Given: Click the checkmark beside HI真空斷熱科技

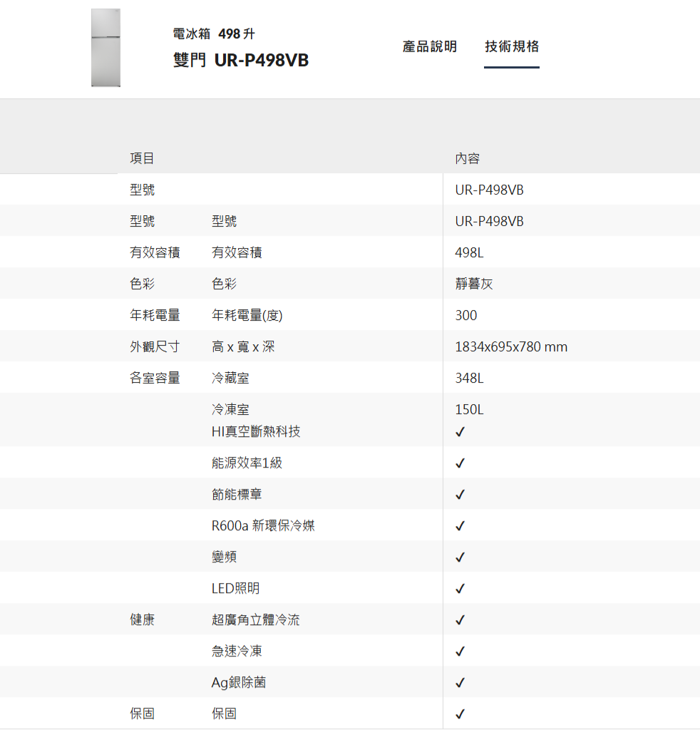Looking at the screenshot, I should 460,432.
